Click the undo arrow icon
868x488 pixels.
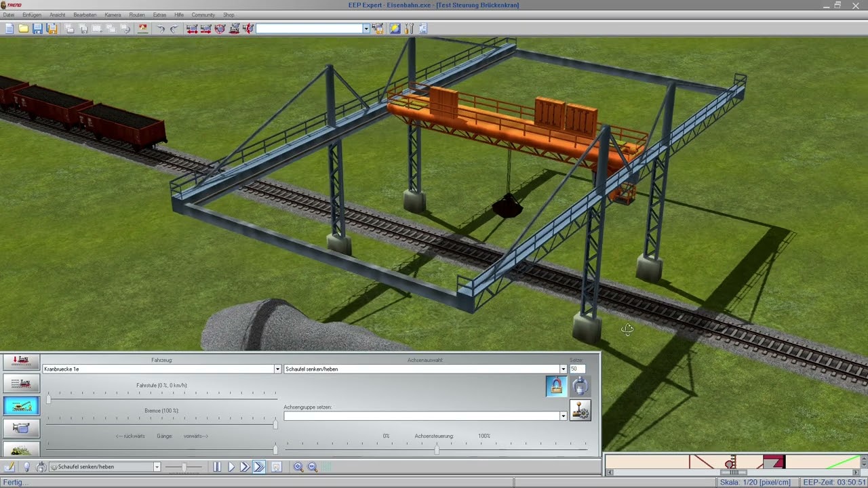(161, 28)
